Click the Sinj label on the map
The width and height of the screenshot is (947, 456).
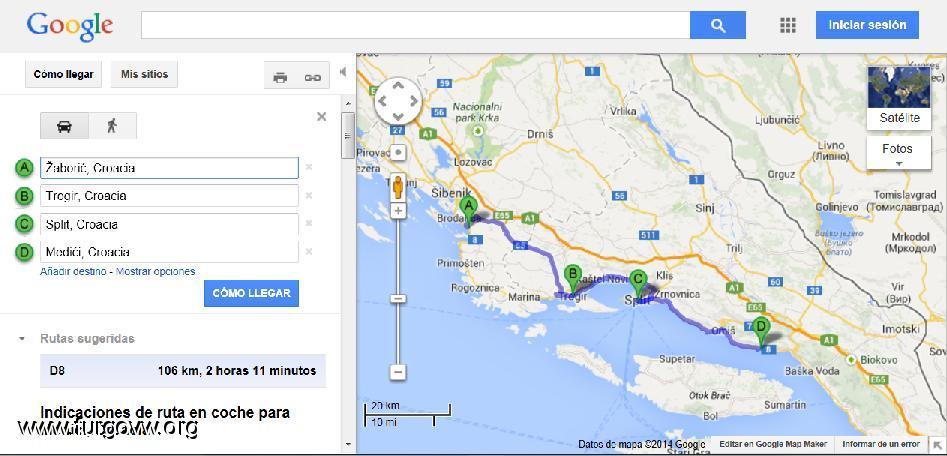(705, 208)
